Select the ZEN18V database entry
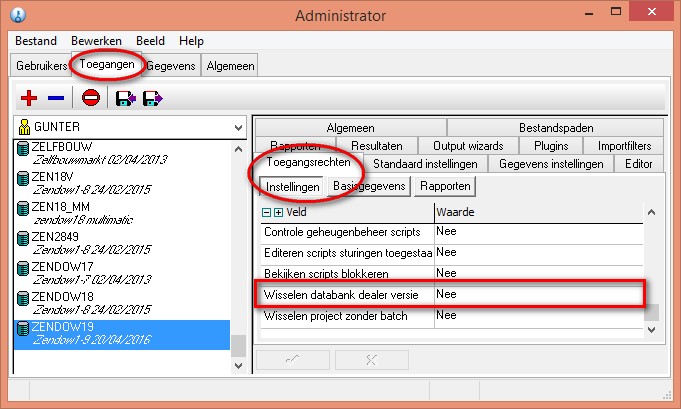This screenshot has width=681, height=409. 122,184
